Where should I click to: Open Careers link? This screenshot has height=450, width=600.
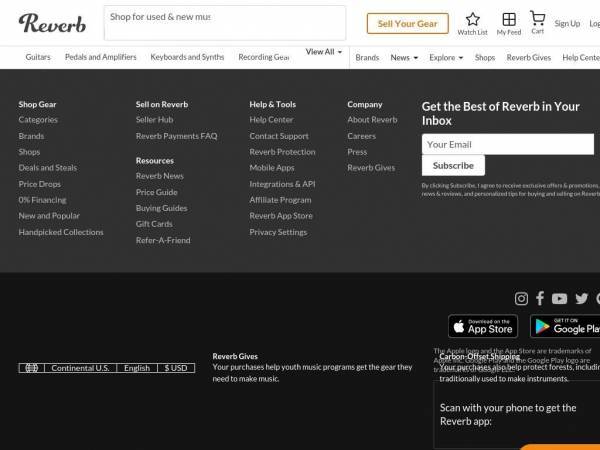pyautogui.click(x=362, y=136)
